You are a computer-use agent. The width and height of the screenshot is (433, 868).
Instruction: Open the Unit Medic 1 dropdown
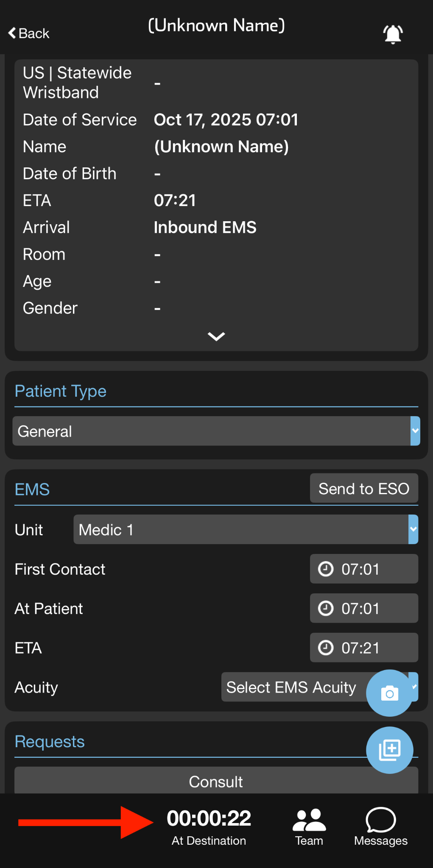246,529
